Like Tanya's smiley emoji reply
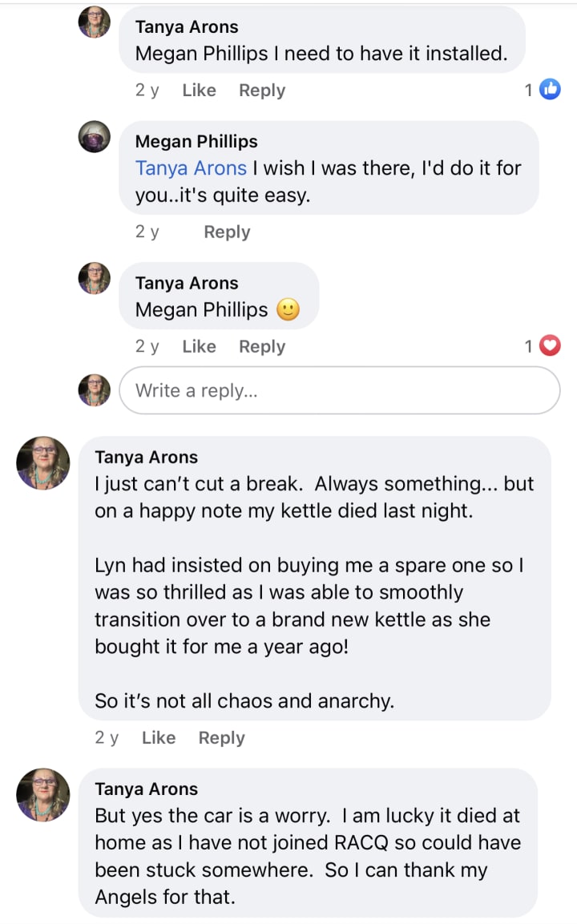577x924 pixels. coord(199,347)
